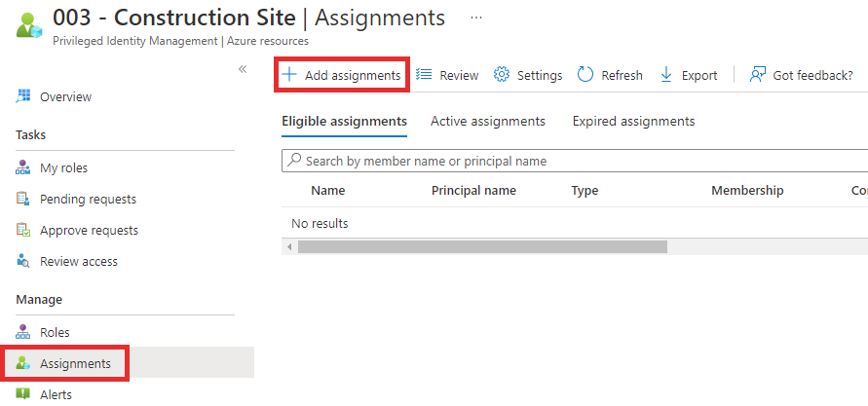Viewport: 868px width, 406px height.
Task: Click the Review checklist icon
Action: 424,75
